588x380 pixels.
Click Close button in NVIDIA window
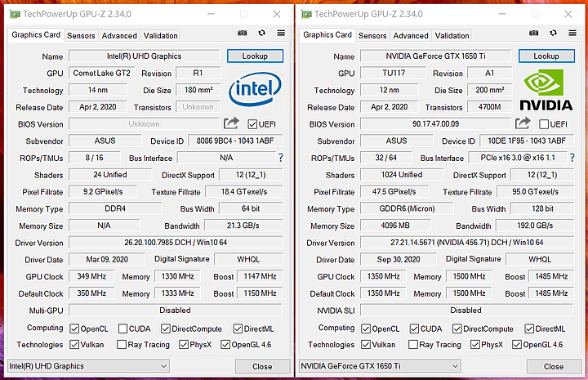point(554,366)
